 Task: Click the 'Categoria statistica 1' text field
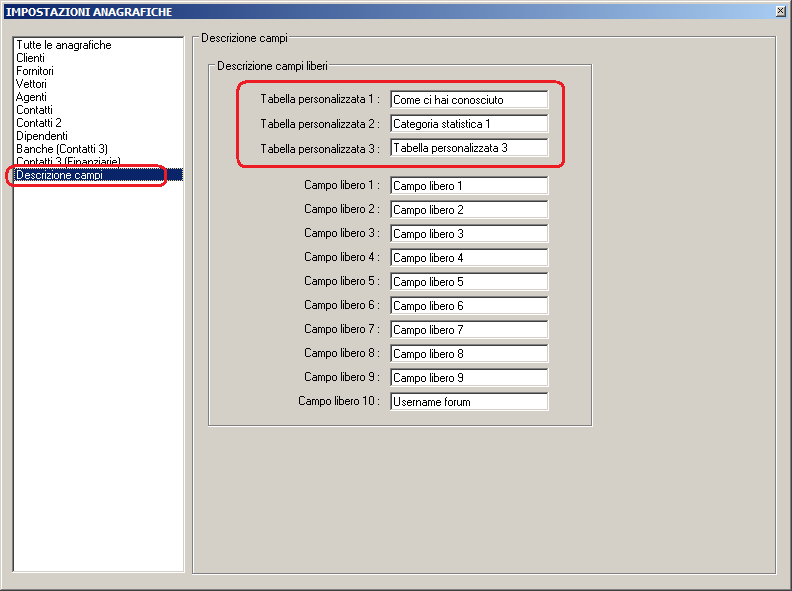point(469,124)
